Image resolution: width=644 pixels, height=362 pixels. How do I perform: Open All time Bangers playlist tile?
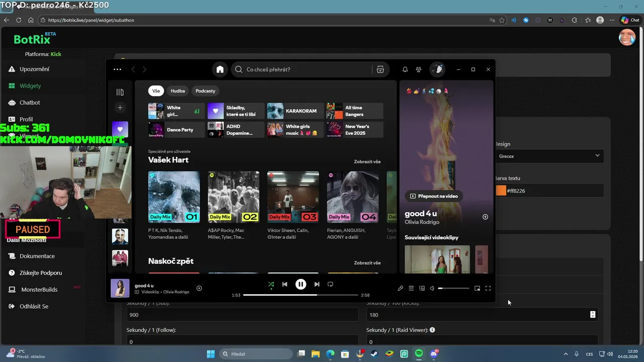tap(355, 111)
